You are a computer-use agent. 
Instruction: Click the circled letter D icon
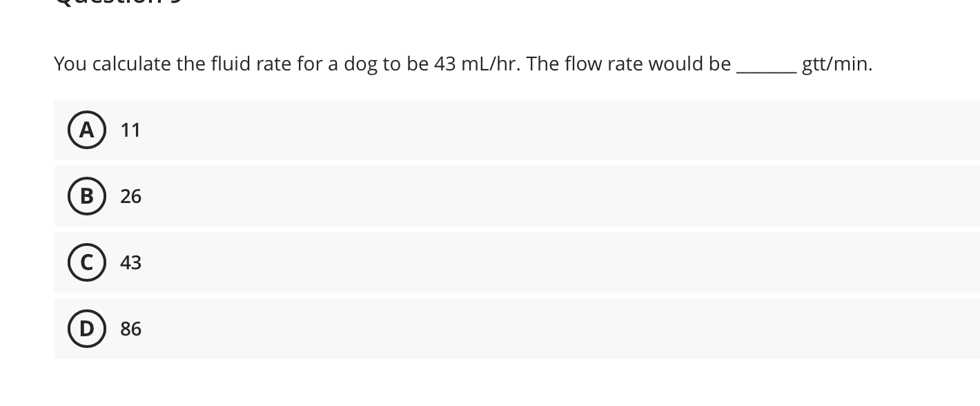pyautogui.click(x=87, y=329)
